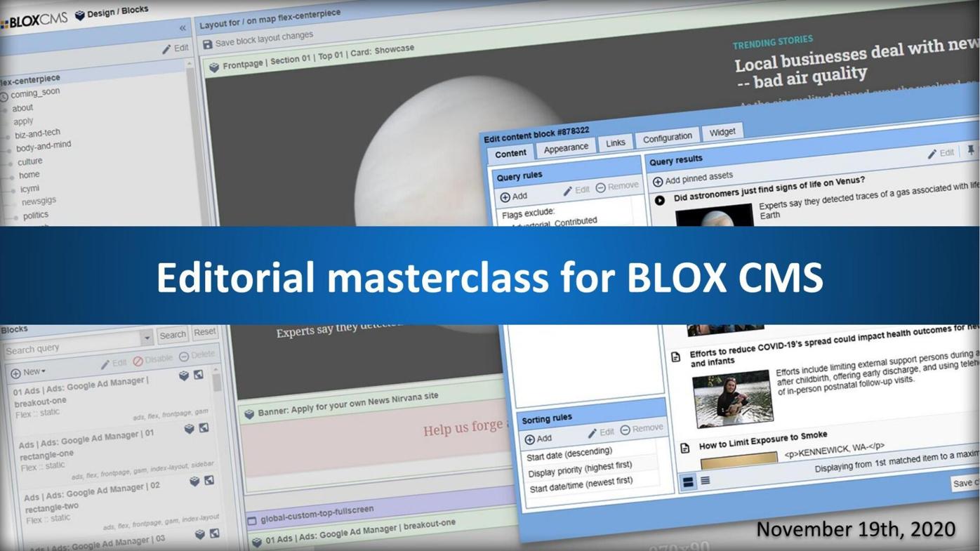Select the coming_soon tree item
Image resolution: width=980 pixels, height=551 pixels.
pyautogui.click(x=34, y=93)
